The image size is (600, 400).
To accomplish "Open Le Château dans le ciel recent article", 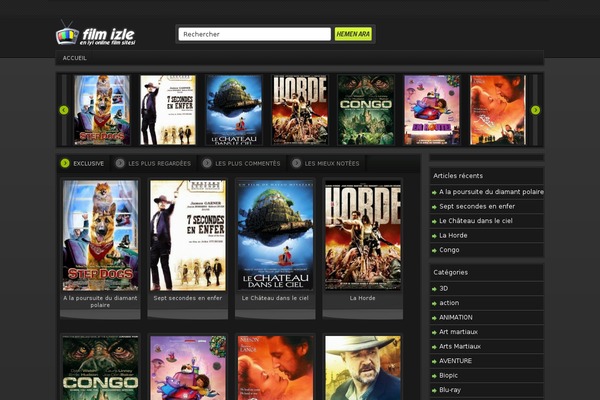I will pos(476,221).
